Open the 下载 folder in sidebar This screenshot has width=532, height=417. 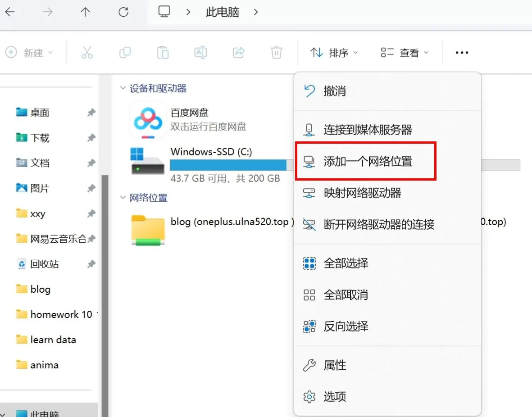click(40, 138)
